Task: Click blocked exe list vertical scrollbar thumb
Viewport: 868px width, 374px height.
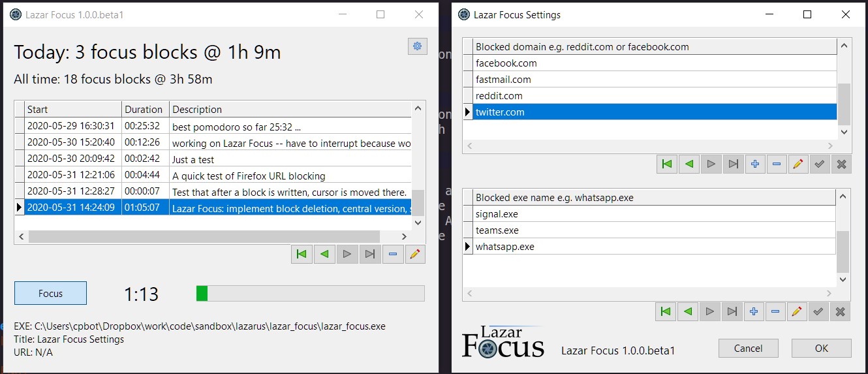Action: pos(843,251)
